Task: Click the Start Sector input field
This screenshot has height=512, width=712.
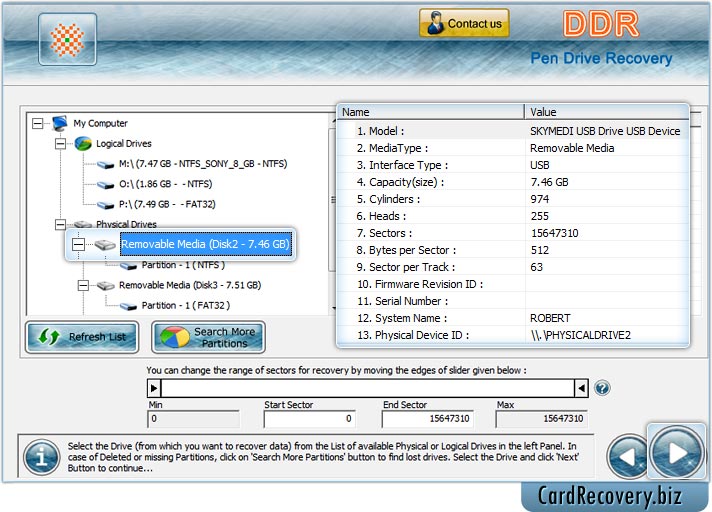Action: click(x=309, y=418)
